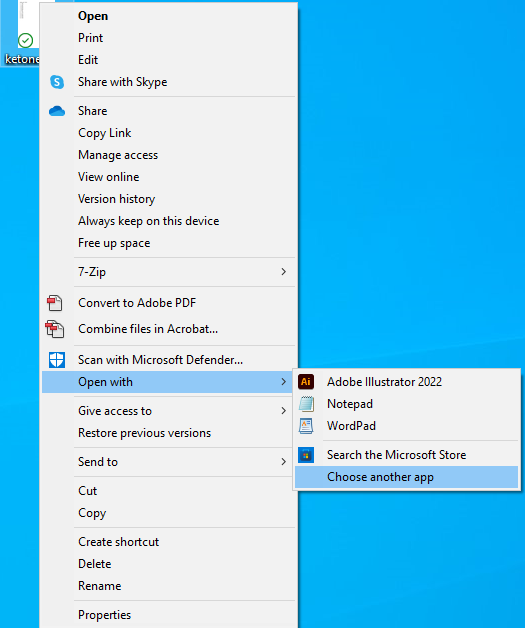Click the Convert to Adobe PDF icon
Image resolution: width=525 pixels, height=628 pixels.
tap(55, 303)
